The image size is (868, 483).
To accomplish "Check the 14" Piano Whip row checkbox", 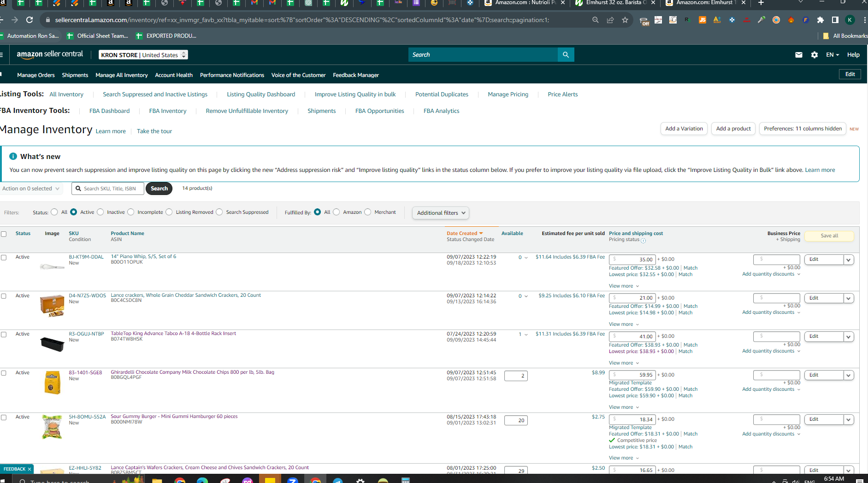I will (4, 258).
